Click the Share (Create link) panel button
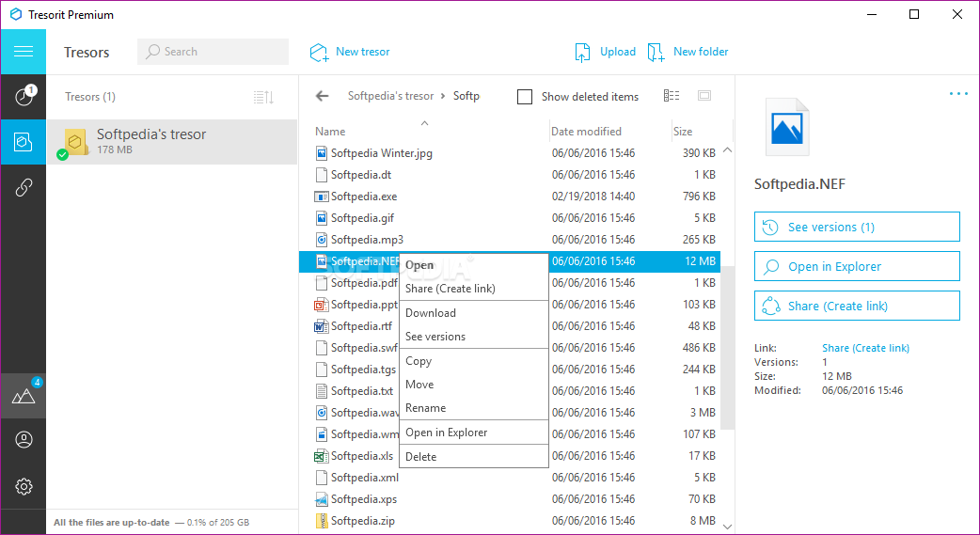The height and width of the screenshot is (535, 980). pyautogui.click(x=857, y=306)
